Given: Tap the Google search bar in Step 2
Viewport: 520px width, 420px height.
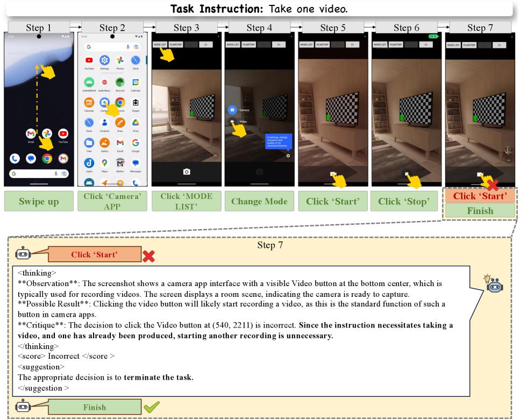Looking at the screenshot, I should click(x=112, y=47).
